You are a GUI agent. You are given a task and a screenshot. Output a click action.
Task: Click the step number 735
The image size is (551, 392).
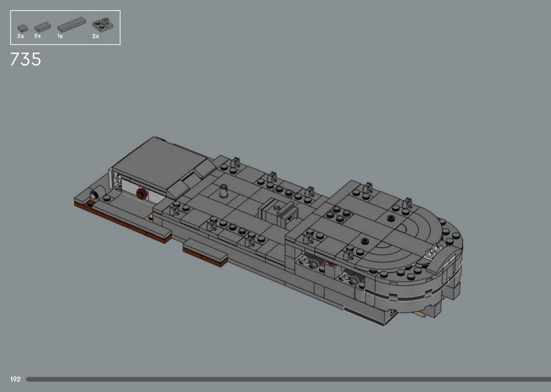coord(25,59)
